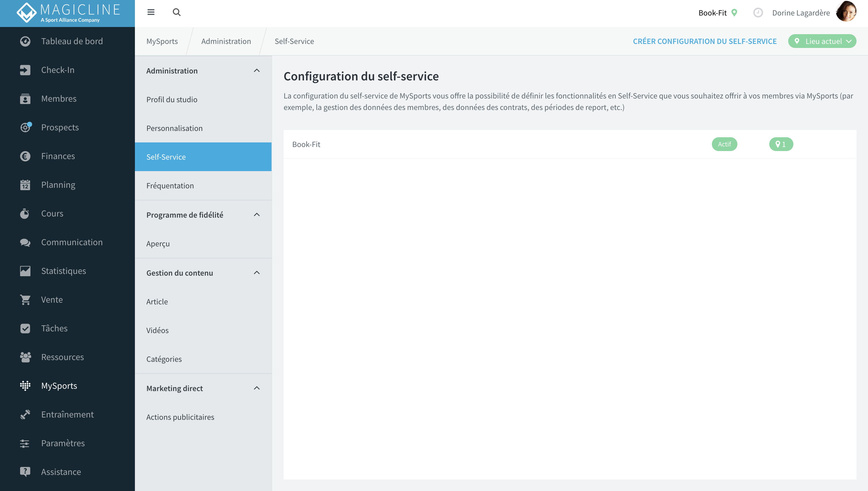Image resolution: width=868 pixels, height=491 pixels.
Task: Click the Administration breadcrumb
Action: point(226,41)
